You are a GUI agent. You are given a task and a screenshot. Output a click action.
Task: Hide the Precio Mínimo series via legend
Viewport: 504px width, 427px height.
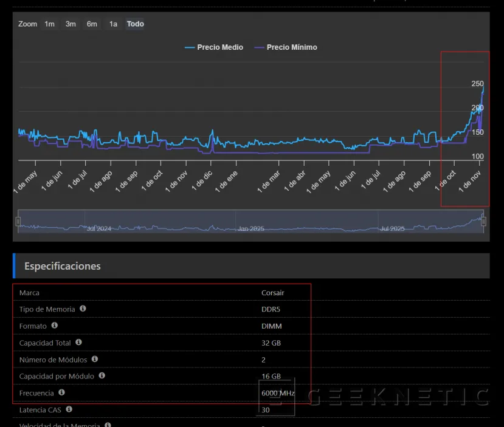coord(285,47)
